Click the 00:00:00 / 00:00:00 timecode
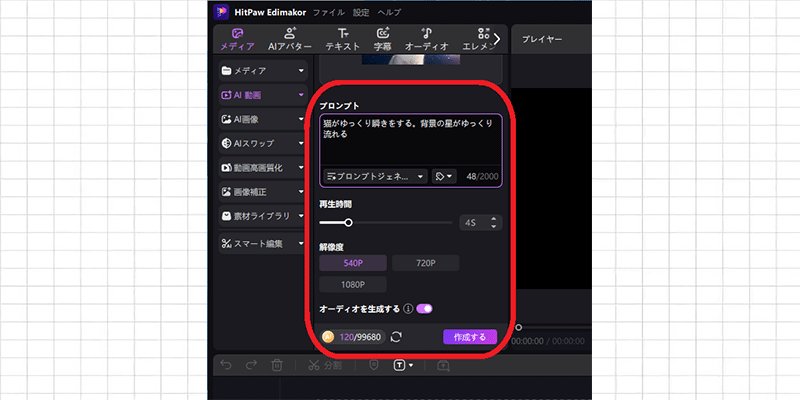The height and width of the screenshot is (400, 800). coord(548,341)
